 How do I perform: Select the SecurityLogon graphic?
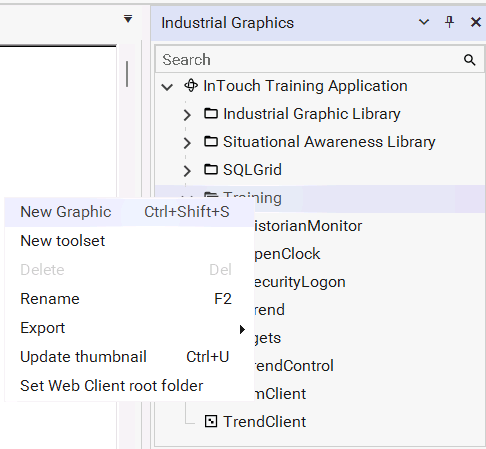click(299, 282)
